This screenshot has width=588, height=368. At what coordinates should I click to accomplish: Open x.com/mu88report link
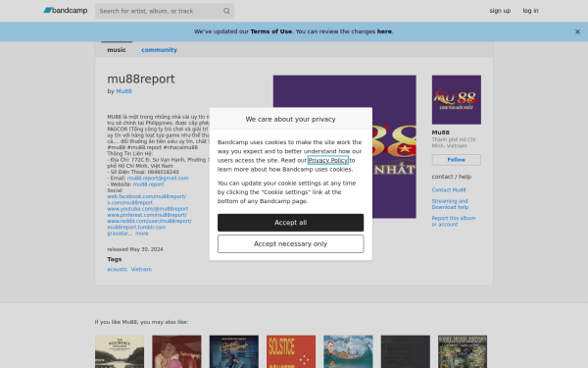[x=129, y=203]
